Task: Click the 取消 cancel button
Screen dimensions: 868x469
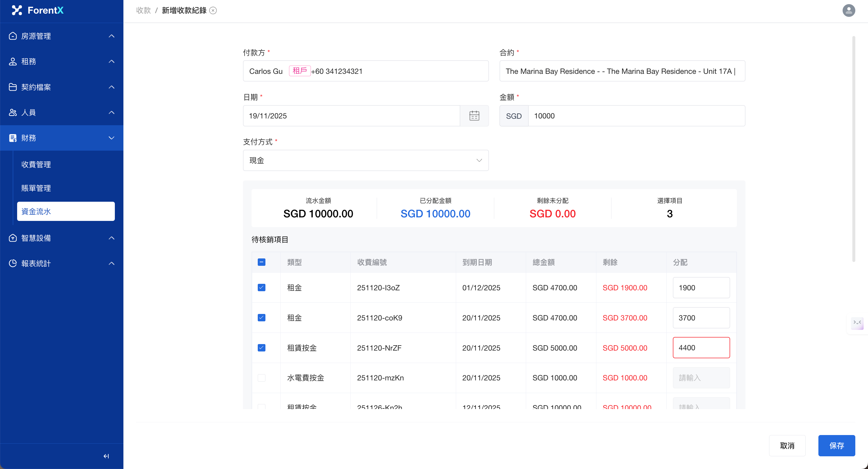Action: [x=787, y=445]
